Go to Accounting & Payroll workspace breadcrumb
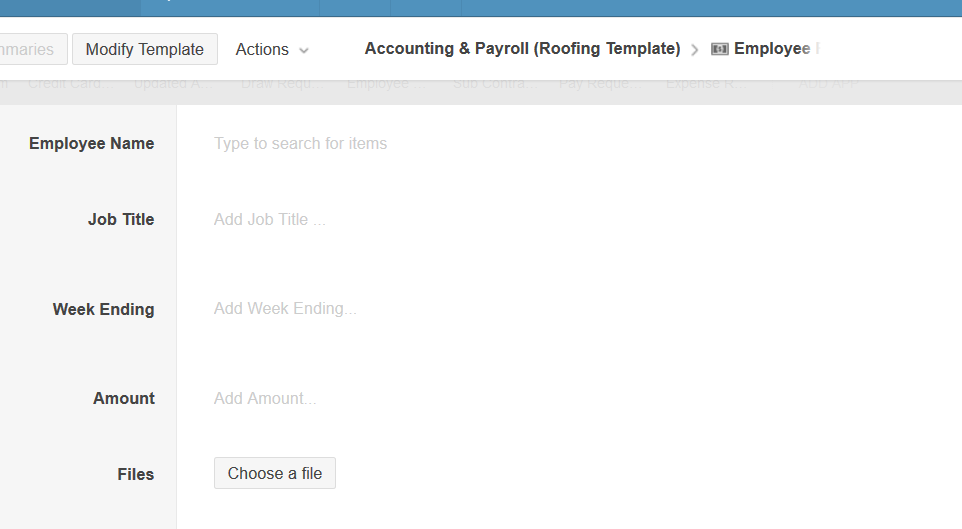 [x=522, y=49]
